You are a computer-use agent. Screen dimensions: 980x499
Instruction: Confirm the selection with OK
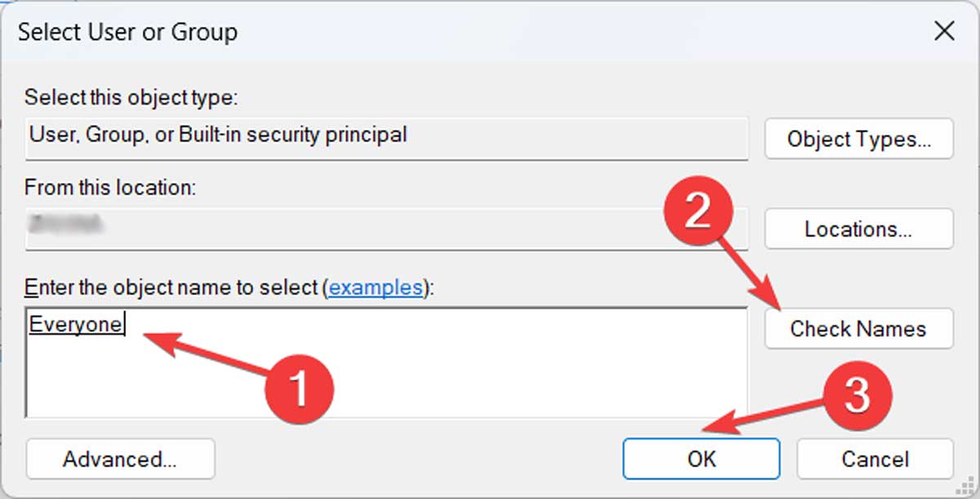click(x=701, y=458)
